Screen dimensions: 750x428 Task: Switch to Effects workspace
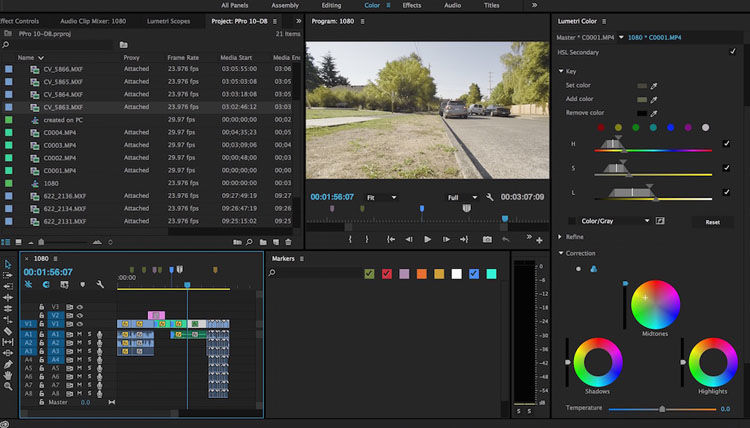[412, 5]
